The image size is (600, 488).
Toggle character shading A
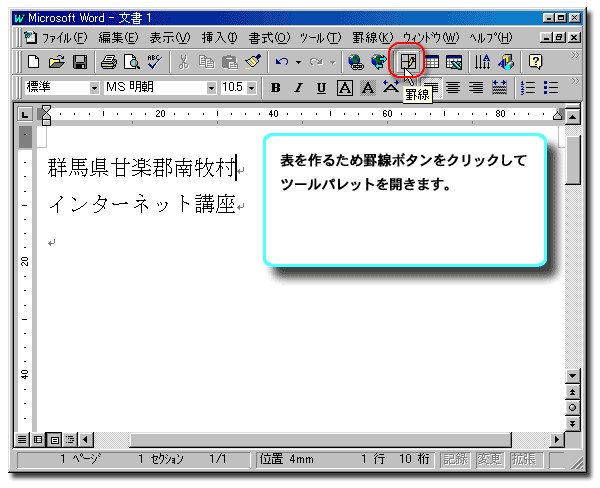click(368, 88)
